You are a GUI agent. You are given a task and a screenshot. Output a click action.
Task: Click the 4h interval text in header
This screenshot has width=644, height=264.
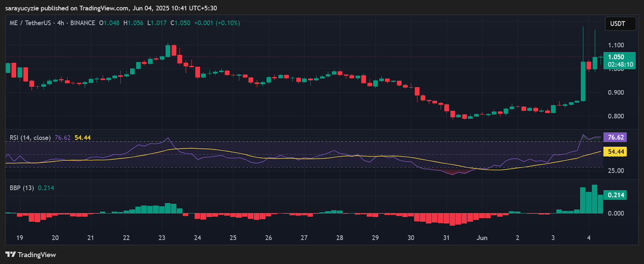[60, 23]
